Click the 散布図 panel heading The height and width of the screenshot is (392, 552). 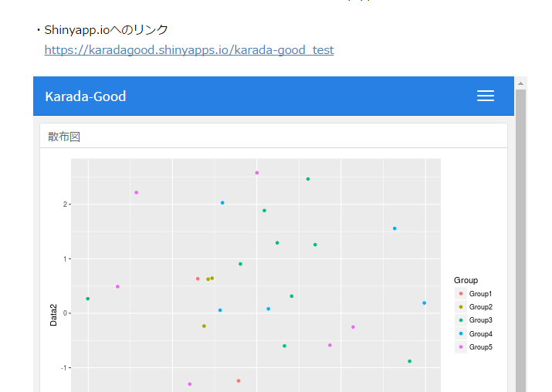64,137
